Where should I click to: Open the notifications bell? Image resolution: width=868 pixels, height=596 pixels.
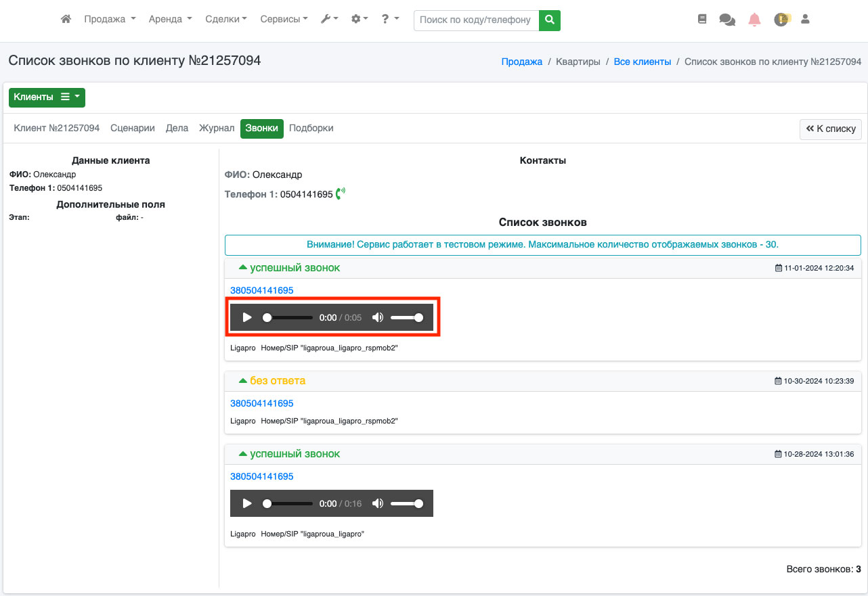click(754, 20)
